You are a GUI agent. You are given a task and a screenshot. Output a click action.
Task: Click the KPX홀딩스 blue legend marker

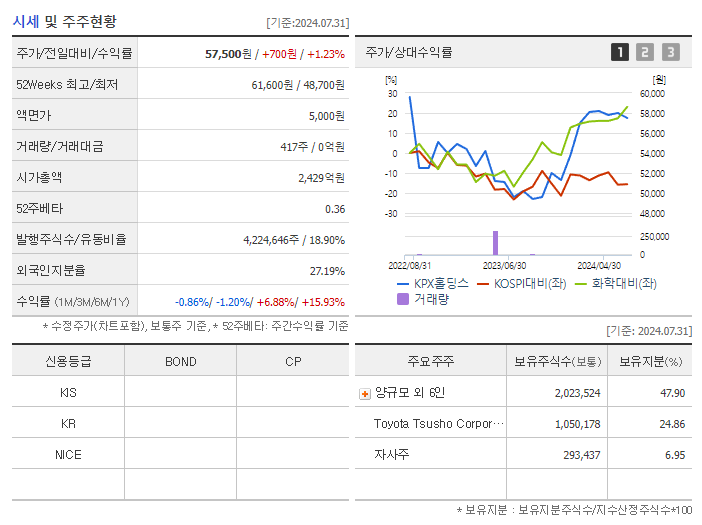point(402,284)
